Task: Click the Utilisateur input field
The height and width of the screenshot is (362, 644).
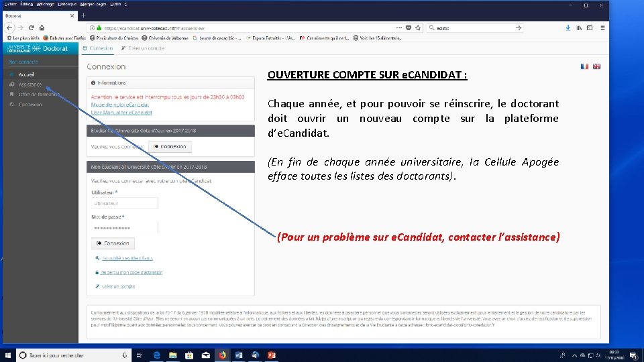Action: click(x=125, y=203)
